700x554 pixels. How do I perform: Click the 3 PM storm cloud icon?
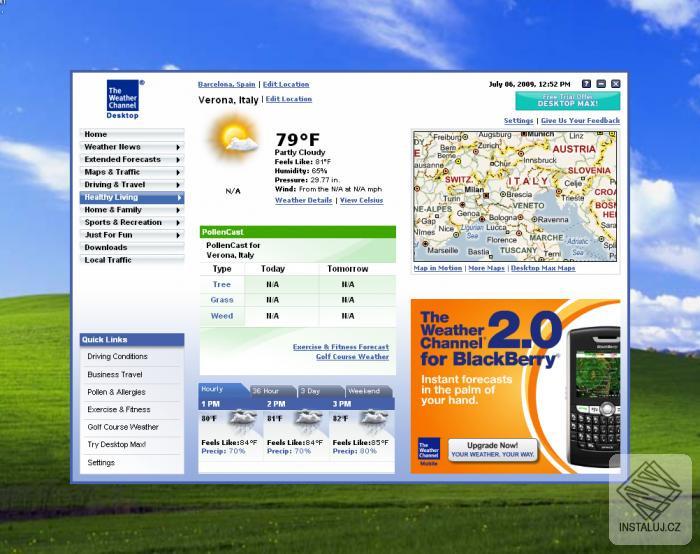[x=374, y=421]
